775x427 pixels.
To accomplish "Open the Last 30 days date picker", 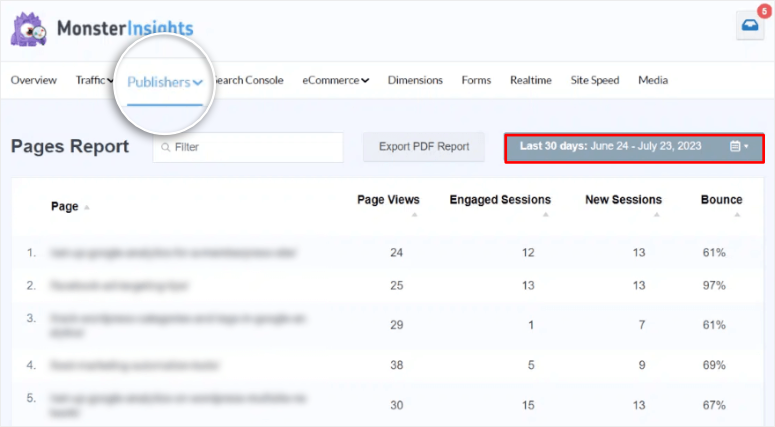I will point(634,147).
